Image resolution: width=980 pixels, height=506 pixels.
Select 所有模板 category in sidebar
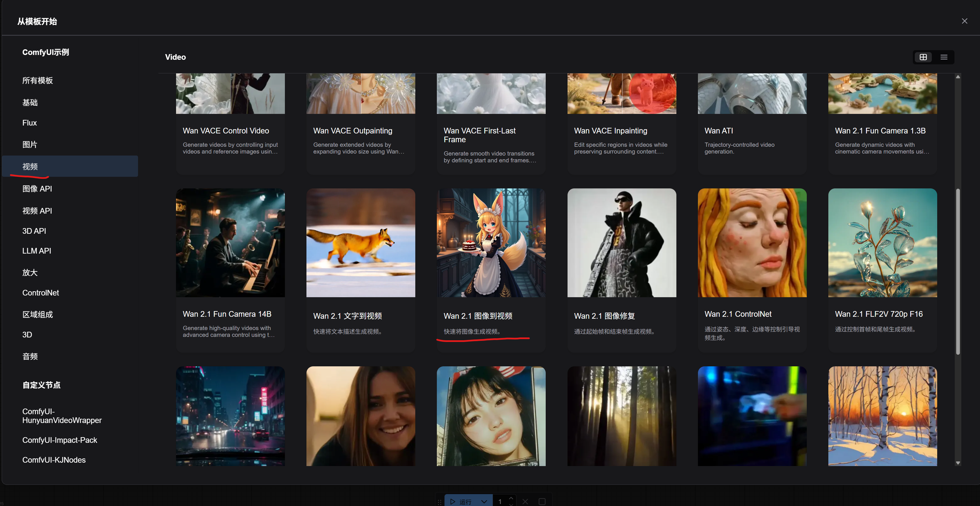[x=37, y=80]
